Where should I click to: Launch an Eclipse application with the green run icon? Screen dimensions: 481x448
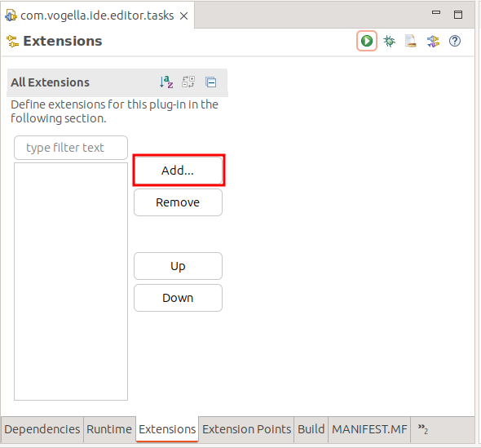[x=367, y=41]
